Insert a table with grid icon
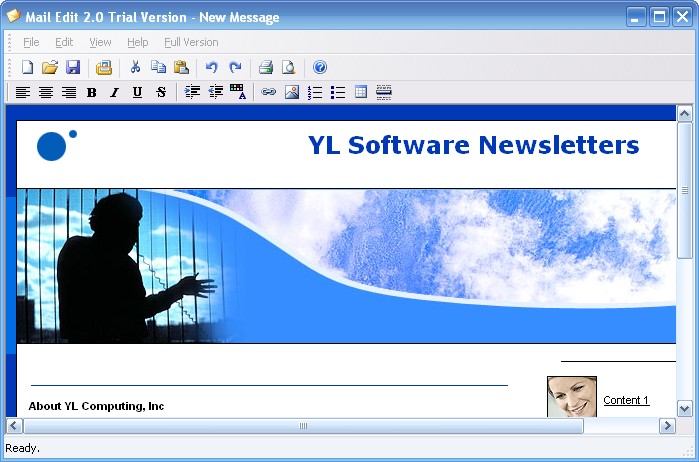 361,92
